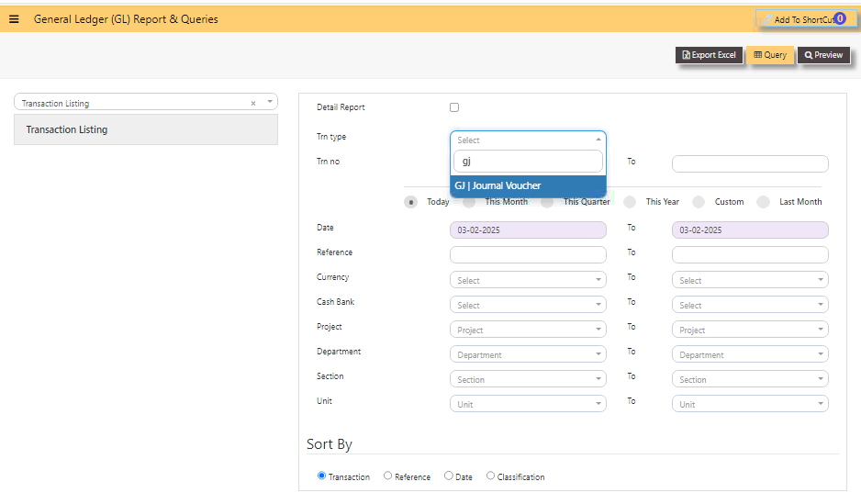
Task: Select the This Year radio option
Action: click(x=630, y=202)
